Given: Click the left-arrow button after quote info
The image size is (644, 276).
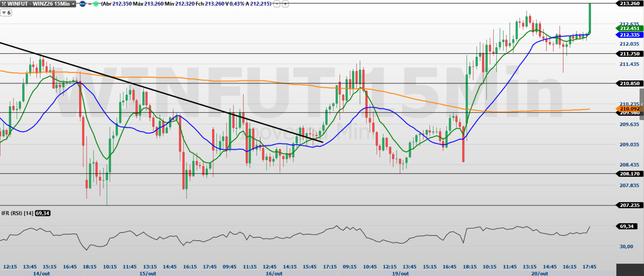Looking at the screenshot, I should click(x=277, y=4).
